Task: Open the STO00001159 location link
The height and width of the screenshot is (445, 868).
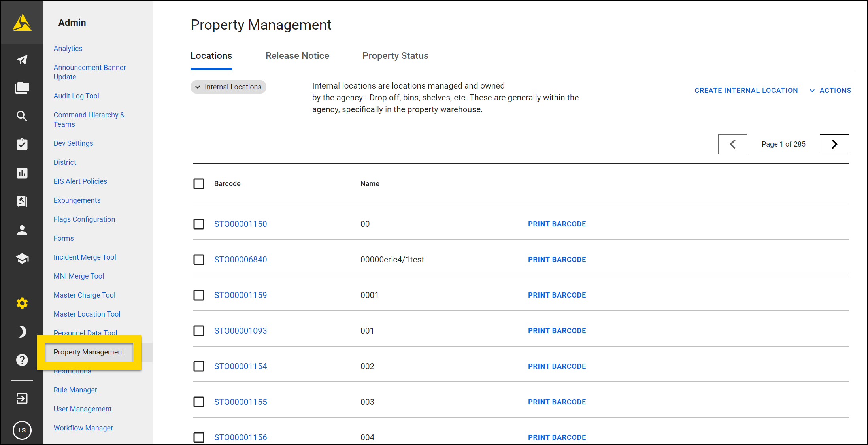Action: (240, 295)
